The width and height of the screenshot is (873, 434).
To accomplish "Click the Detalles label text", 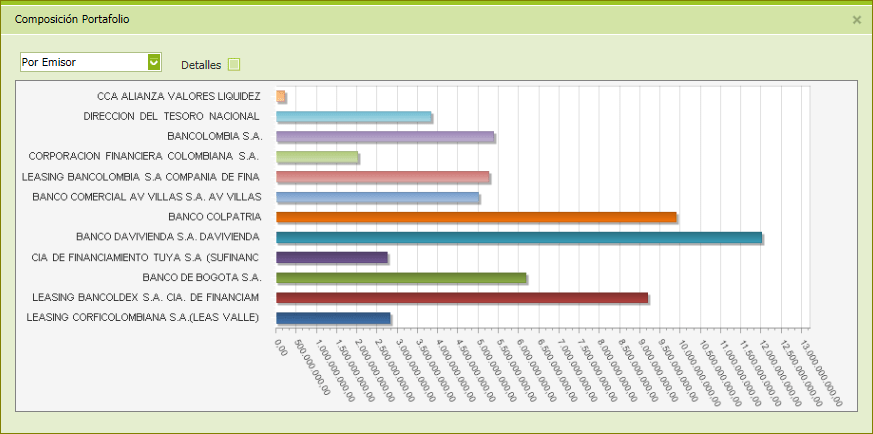I will 201,65.
